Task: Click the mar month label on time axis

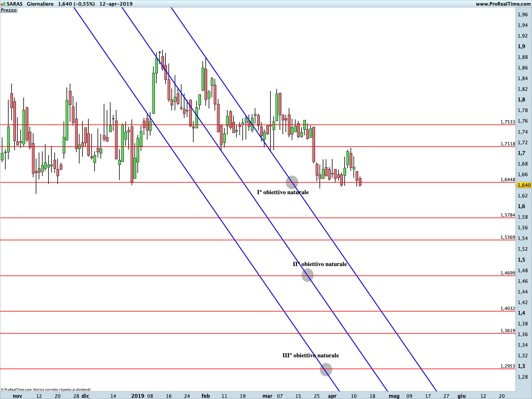Action: coord(267,396)
